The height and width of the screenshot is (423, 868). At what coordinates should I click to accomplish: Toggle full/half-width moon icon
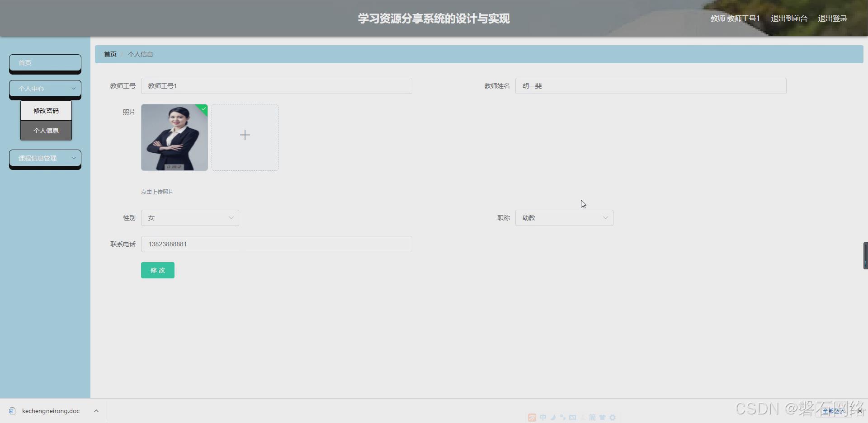coord(552,418)
